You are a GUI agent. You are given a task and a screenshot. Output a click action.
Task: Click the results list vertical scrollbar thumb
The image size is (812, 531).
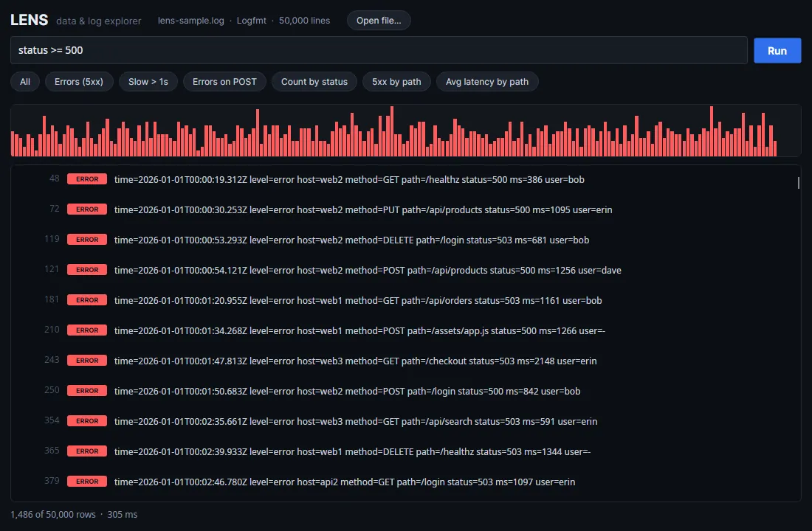tap(798, 183)
